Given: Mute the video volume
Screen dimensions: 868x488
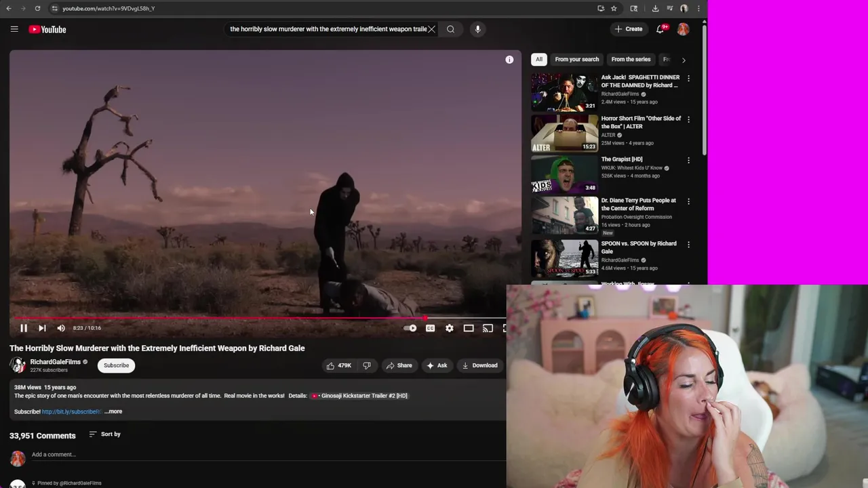Looking at the screenshot, I should (x=61, y=328).
